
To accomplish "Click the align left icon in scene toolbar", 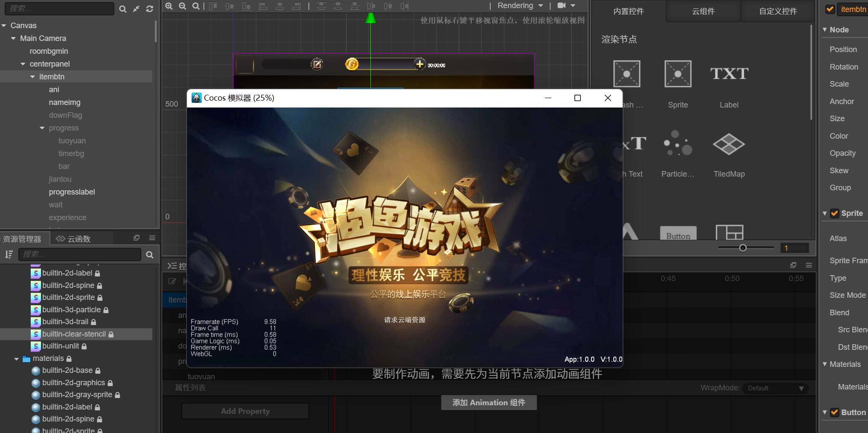I will click(263, 6).
